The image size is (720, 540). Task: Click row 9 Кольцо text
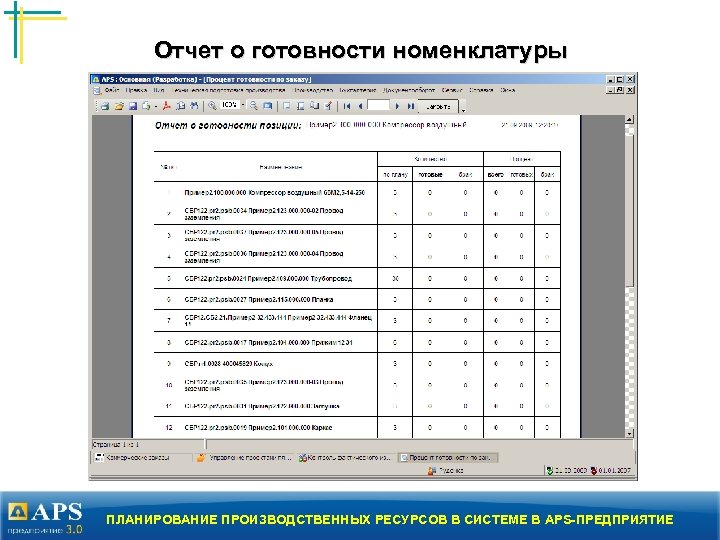coord(228,364)
